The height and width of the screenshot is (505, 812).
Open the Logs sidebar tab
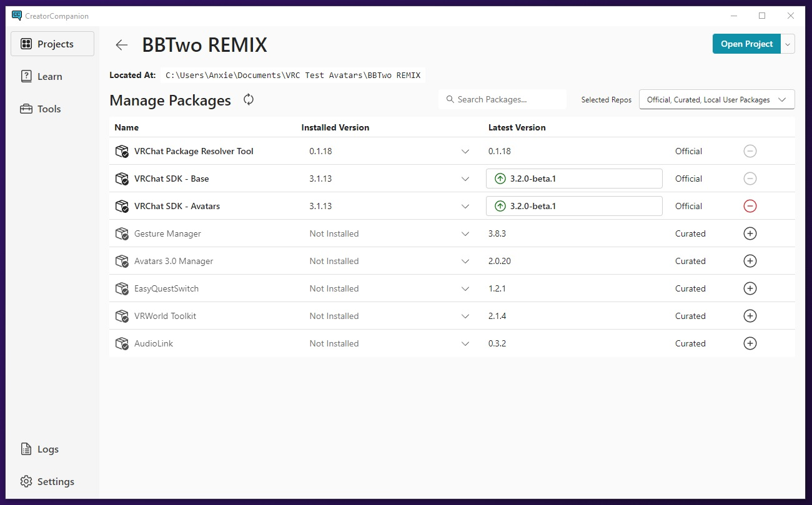coord(52,449)
